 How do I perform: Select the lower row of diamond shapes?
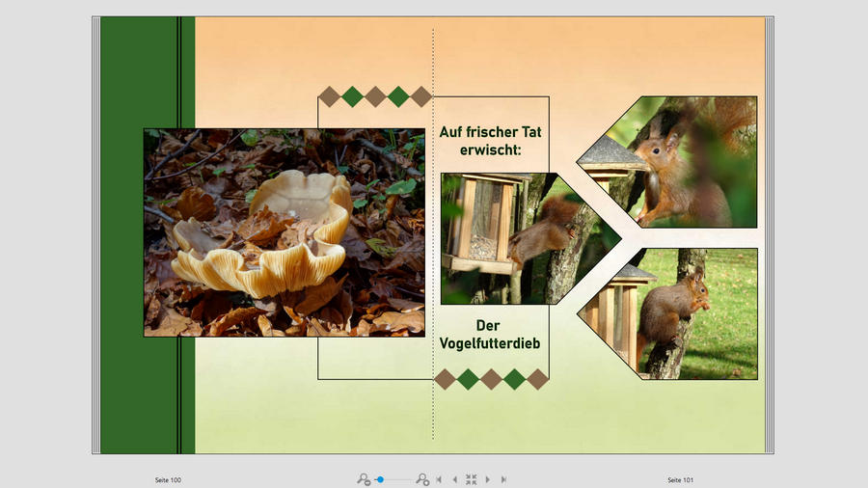click(x=491, y=379)
